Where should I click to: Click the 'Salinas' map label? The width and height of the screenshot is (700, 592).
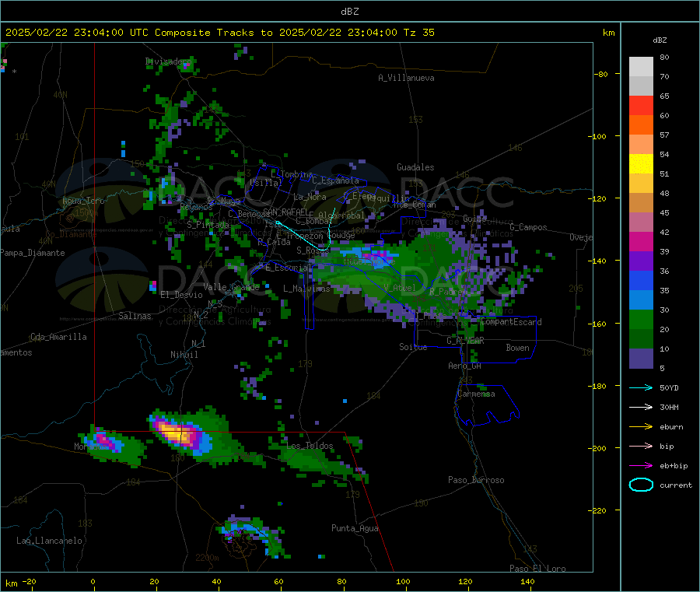coord(135,316)
